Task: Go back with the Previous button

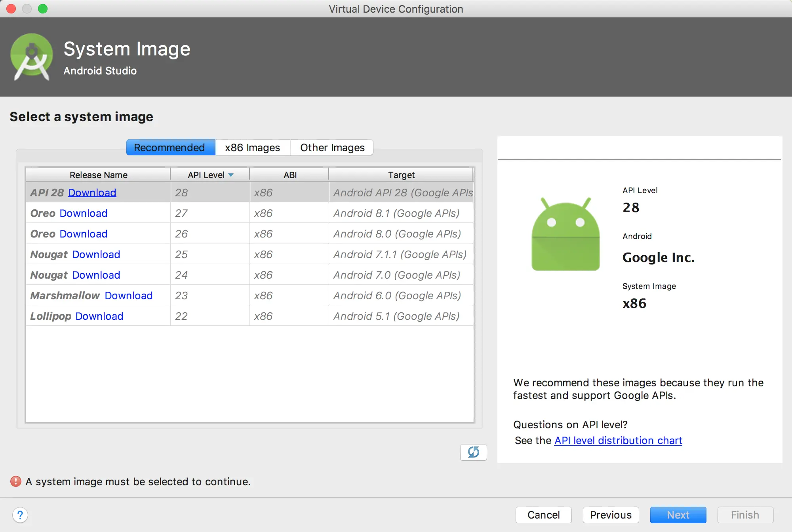Action: [610, 515]
